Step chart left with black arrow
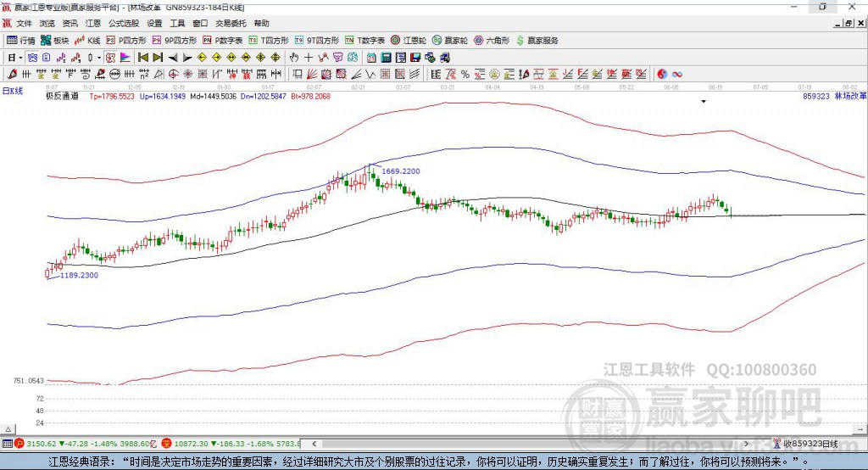 click(173, 58)
